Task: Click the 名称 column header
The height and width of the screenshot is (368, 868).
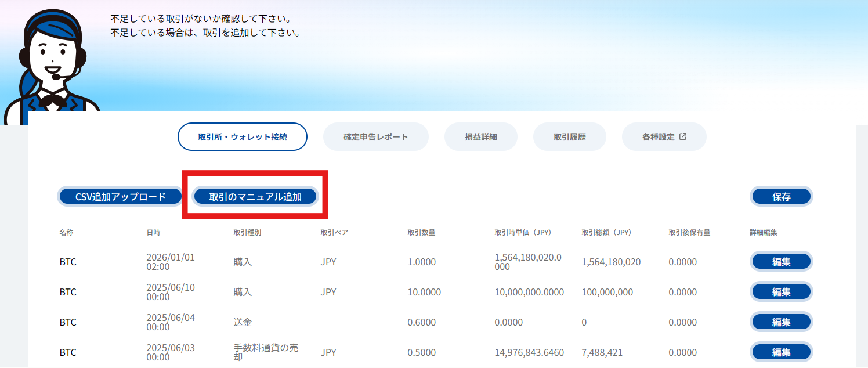Action: (x=66, y=232)
